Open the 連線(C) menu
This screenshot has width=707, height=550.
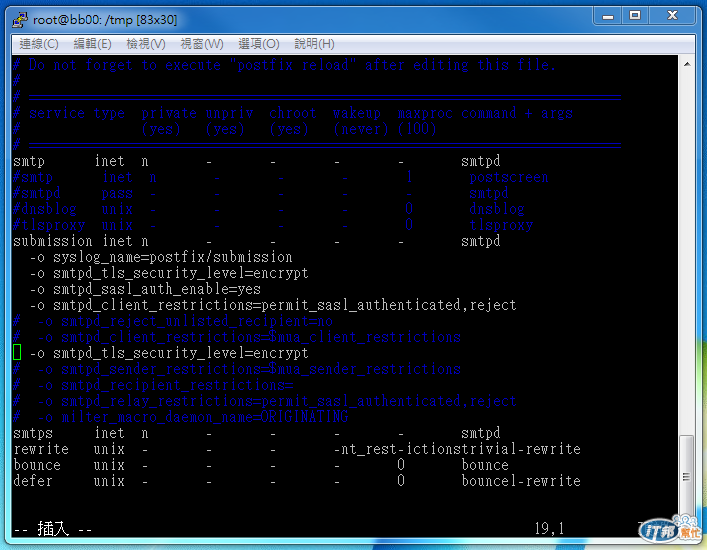pyautogui.click(x=39, y=44)
